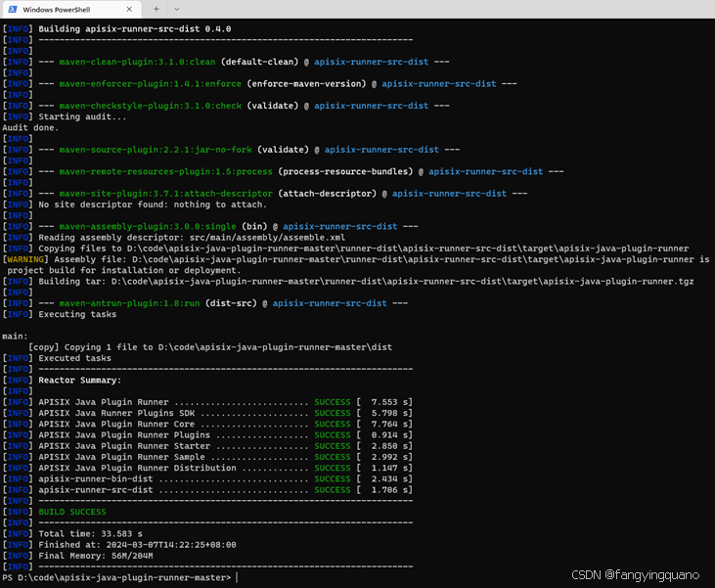
Task: Click the 'APISIX Java Plugin Runner Starter' row
Action: pos(207,446)
